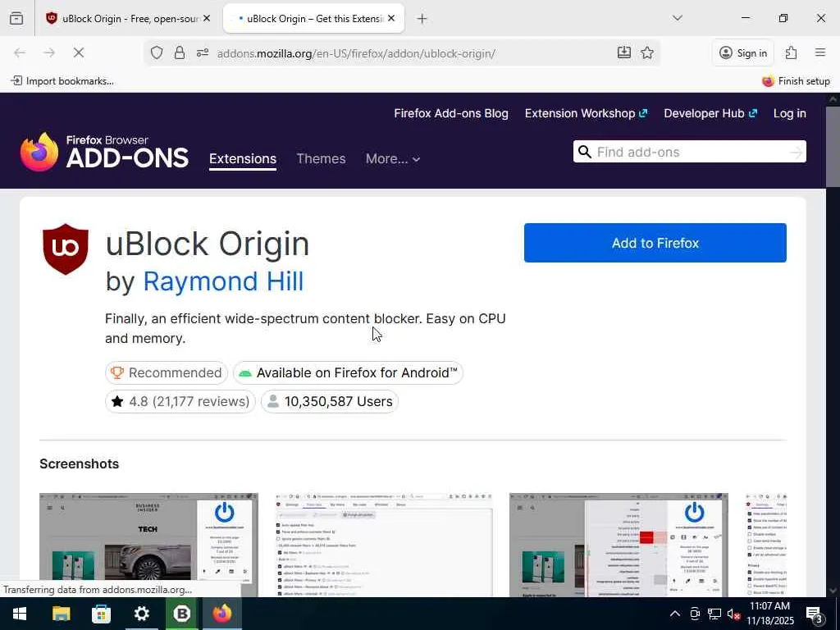Image resolution: width=840 pixels, height=630 pixels.
Task: Select the Themes navigation item
Action: pyautogui.click(x=321, y=159)
